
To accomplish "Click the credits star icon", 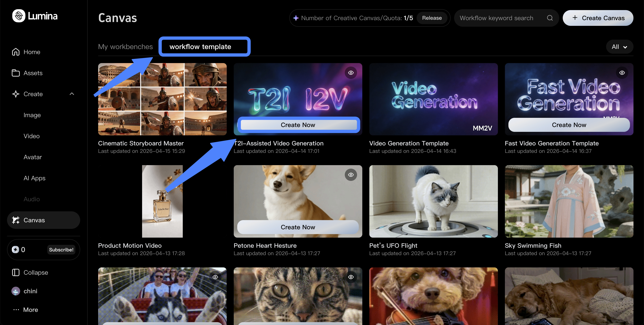I will (x=16, y=249).
